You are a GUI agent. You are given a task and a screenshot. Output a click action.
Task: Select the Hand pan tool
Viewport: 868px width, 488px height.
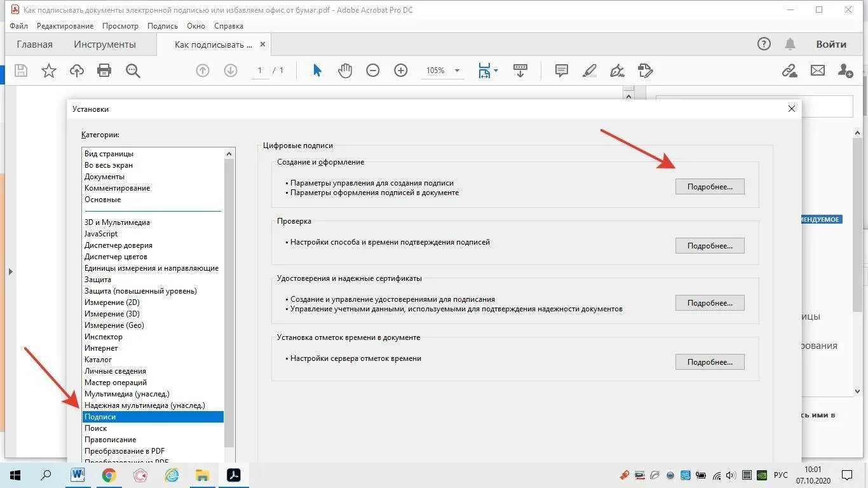[x=345, y=71]
